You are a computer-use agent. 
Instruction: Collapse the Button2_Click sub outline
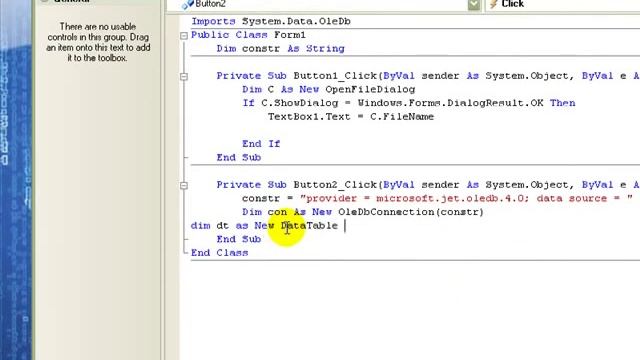pyautogui.click(x=184, y=185)
